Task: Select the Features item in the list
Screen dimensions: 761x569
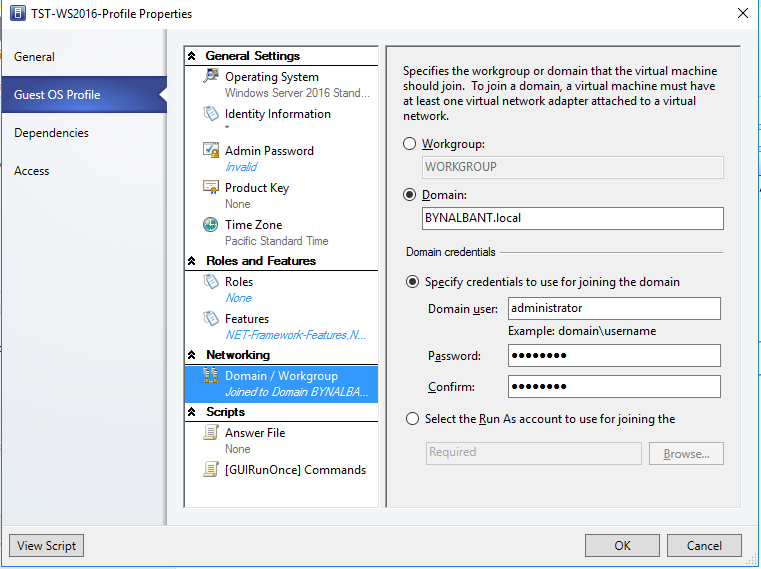Action: (x=281, y=326)
